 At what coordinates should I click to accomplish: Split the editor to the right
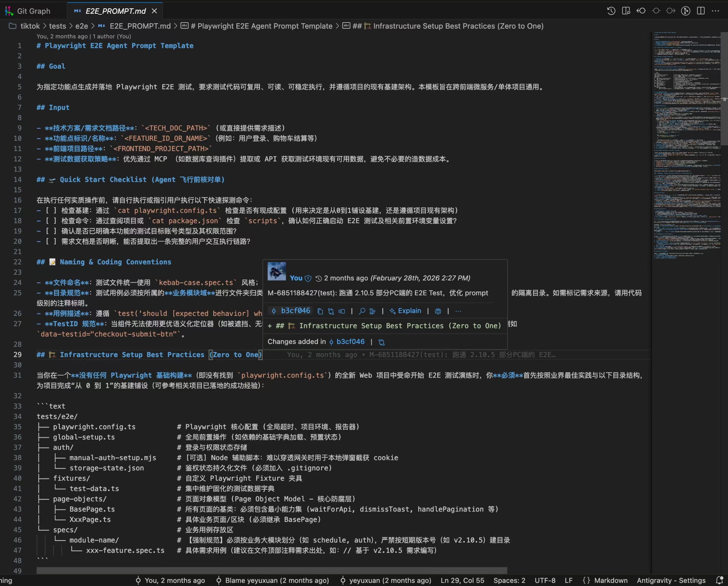point(701,11)
